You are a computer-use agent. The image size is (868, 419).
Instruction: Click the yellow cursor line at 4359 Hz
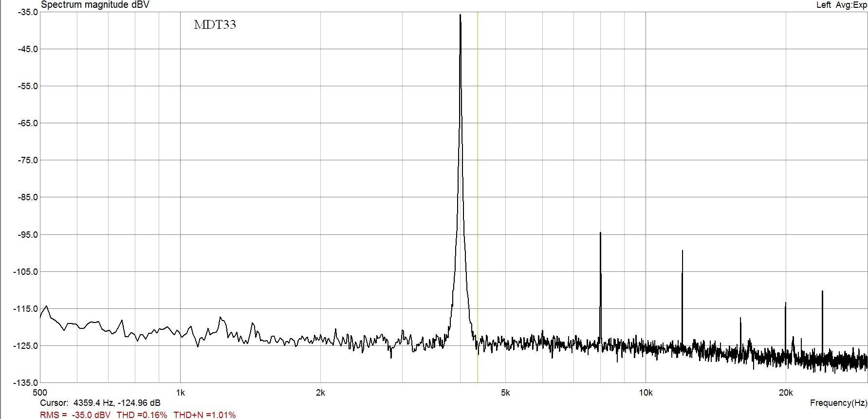tap(478, 197)
